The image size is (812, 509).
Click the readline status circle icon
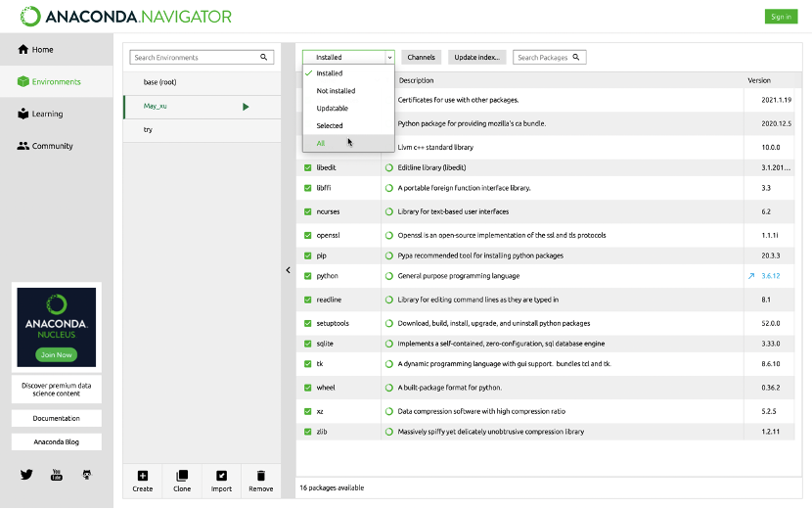point(389,300)
